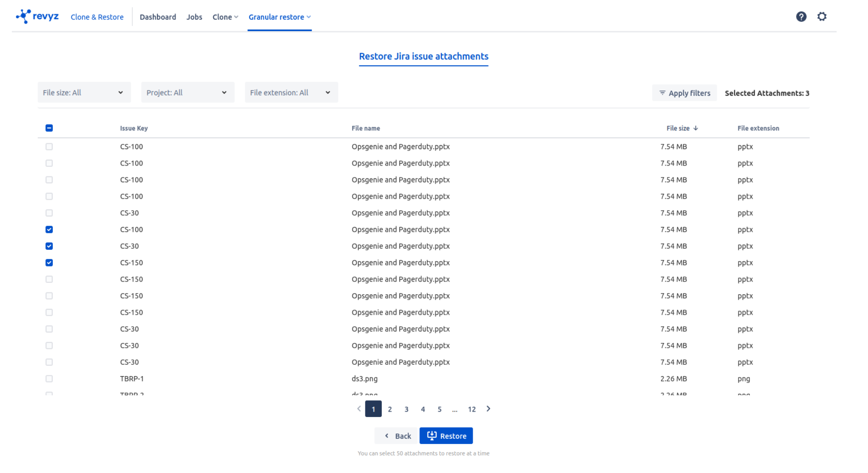
Task: Click the File size sort arrow
Action: (696, 128)
